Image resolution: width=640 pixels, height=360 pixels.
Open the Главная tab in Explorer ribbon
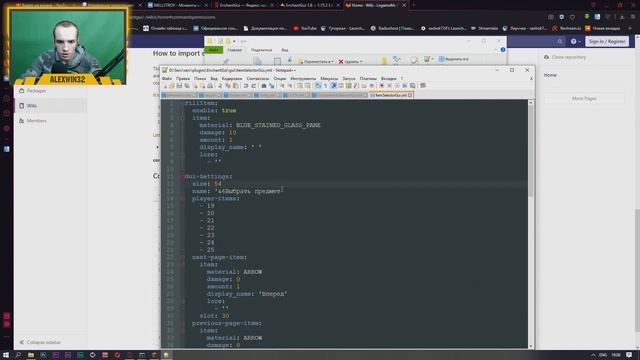[234, 50]
